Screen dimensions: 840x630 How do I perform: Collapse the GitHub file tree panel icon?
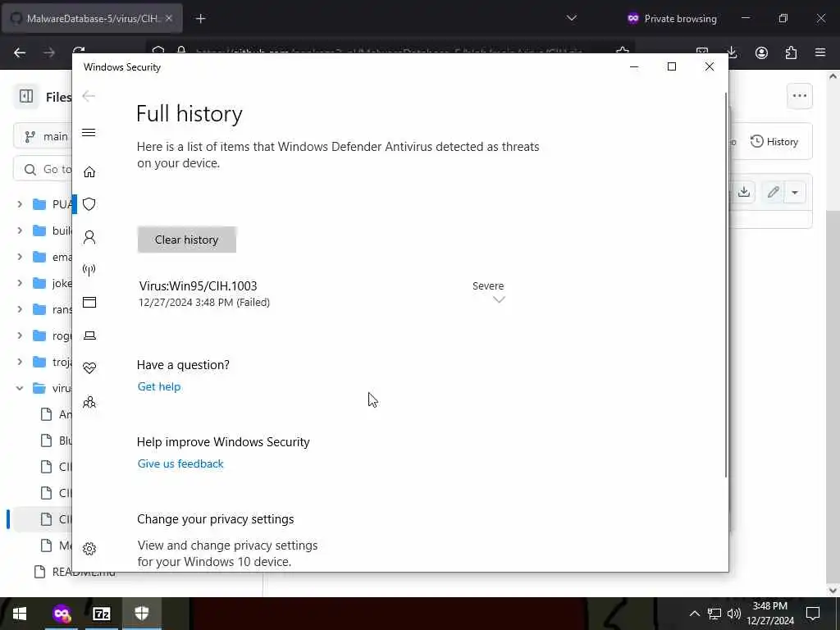coord(26,97)
